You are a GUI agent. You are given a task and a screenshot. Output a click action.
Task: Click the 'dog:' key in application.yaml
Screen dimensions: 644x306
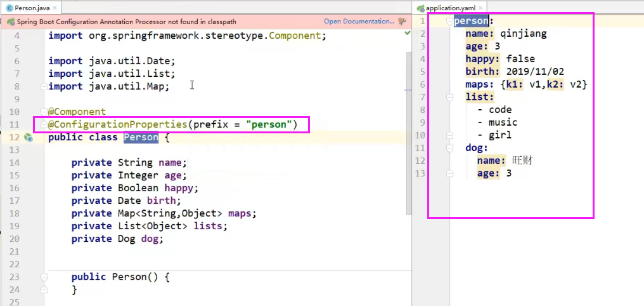477,148
